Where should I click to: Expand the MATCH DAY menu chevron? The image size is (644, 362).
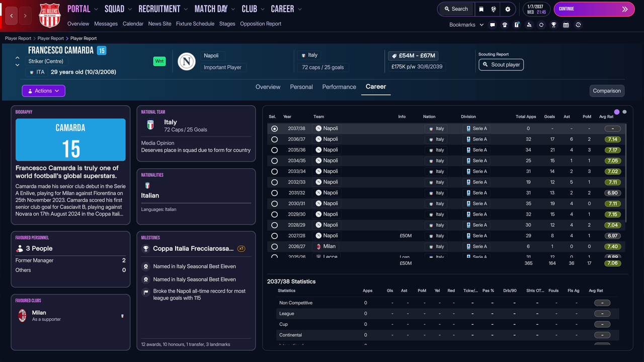[x=233, y=9]
